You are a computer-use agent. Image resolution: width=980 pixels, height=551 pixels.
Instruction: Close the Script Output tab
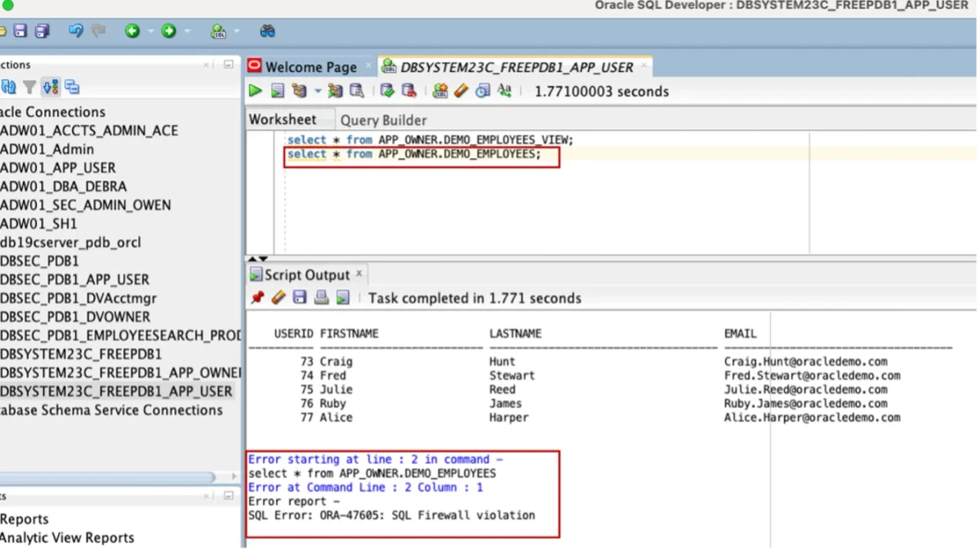(x=359, y=273)
